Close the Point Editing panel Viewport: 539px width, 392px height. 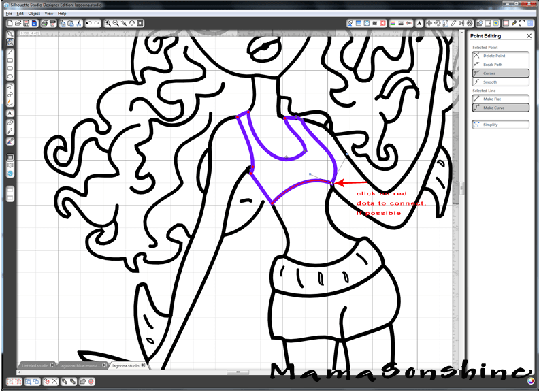(x=529, y=36)
